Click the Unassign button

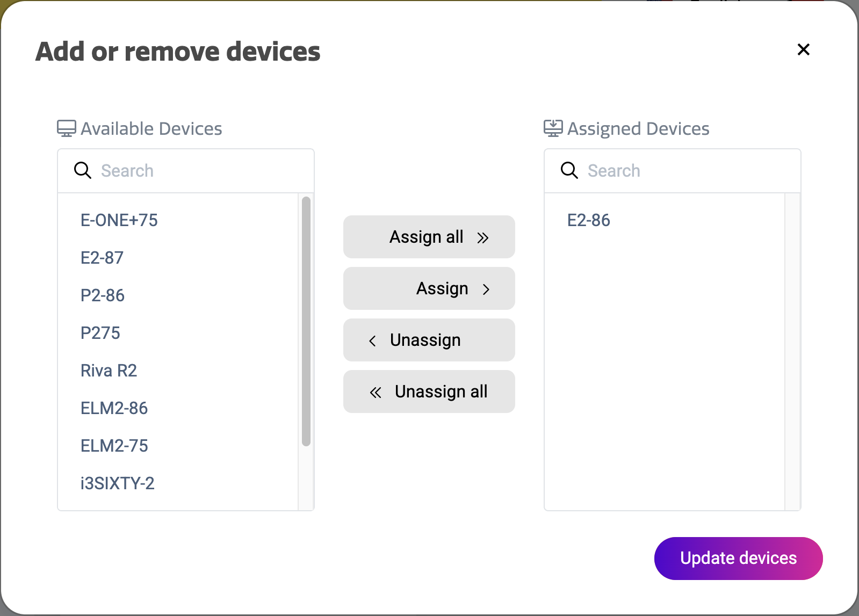[428, 340]
